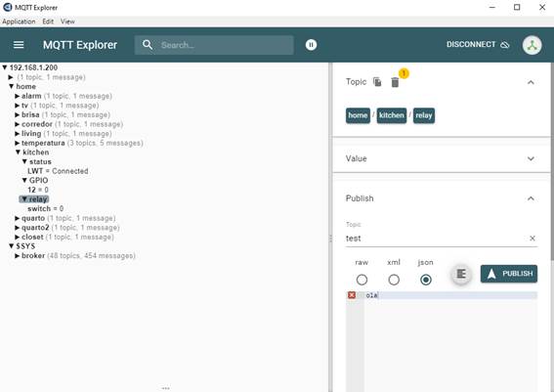Click the MQTT Explorer app icon in title bar
The image size is (554, 392).
[x=8, y=7]
